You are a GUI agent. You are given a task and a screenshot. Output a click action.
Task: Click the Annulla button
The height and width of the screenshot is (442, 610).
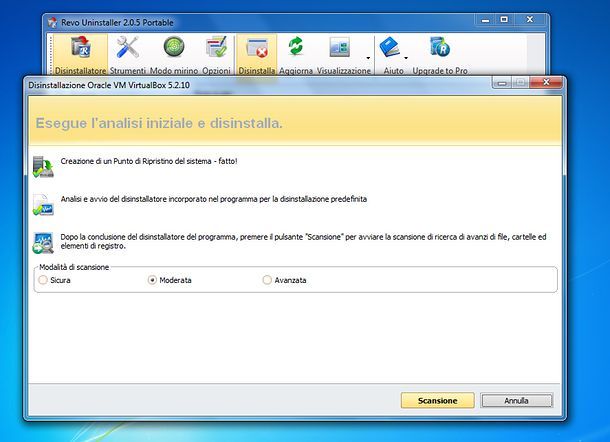click(516, 400)
